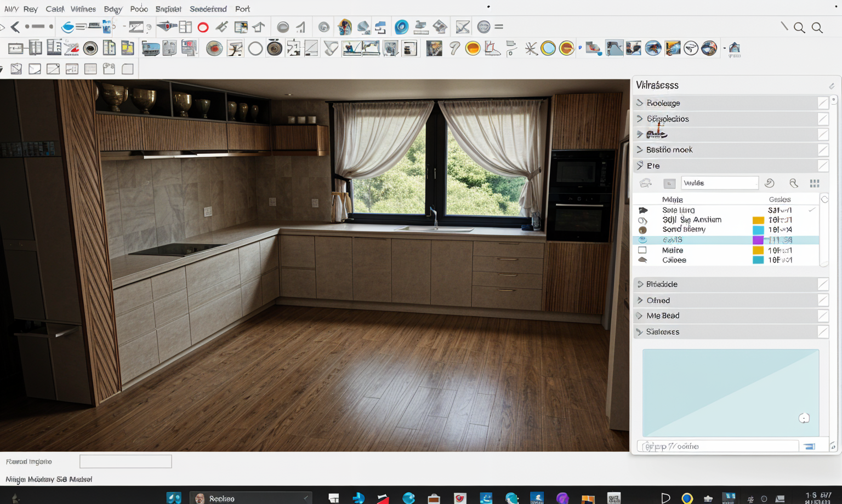Click the blue swirl icon in top toolbar
Image resolution: width=842 pixels, height=504 pixels.
click(x=401, y=27)
